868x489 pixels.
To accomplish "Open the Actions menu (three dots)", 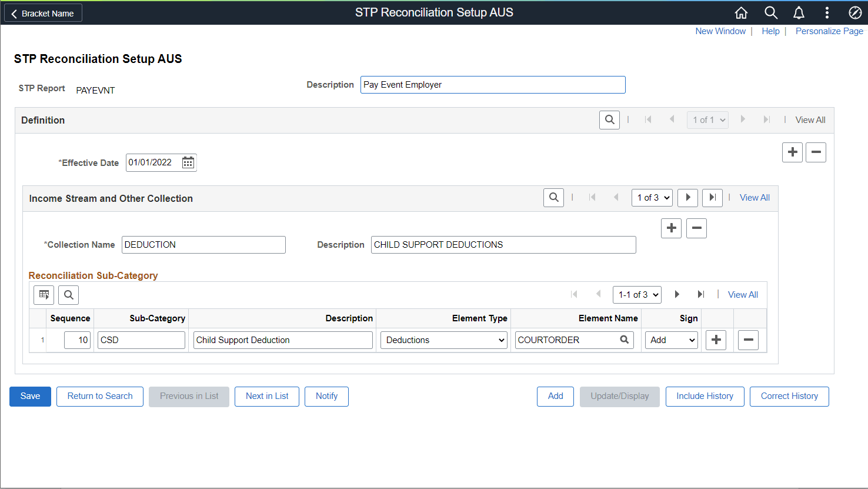I will [x=827, y=12].
